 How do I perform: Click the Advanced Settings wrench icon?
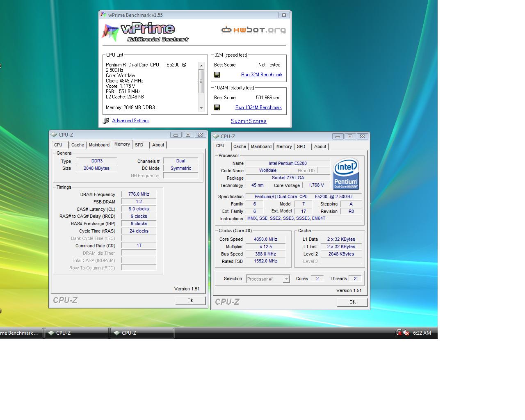pyautogui.click(x=106, y=121)
